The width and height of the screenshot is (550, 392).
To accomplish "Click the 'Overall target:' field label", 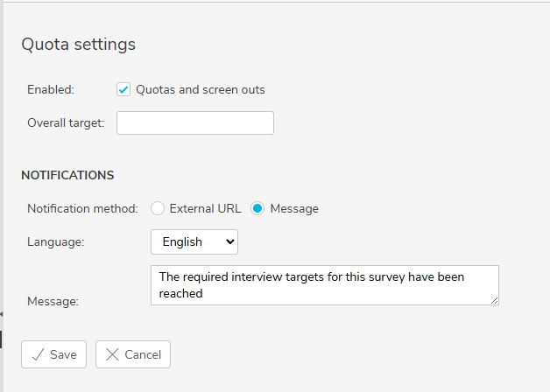I will (x=66, y=123).
